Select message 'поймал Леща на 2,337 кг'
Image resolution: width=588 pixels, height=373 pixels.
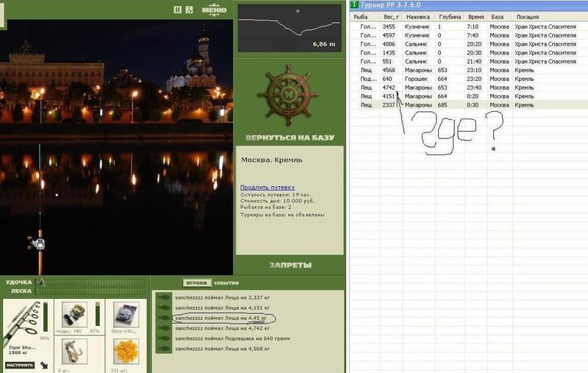click(223, 297)
